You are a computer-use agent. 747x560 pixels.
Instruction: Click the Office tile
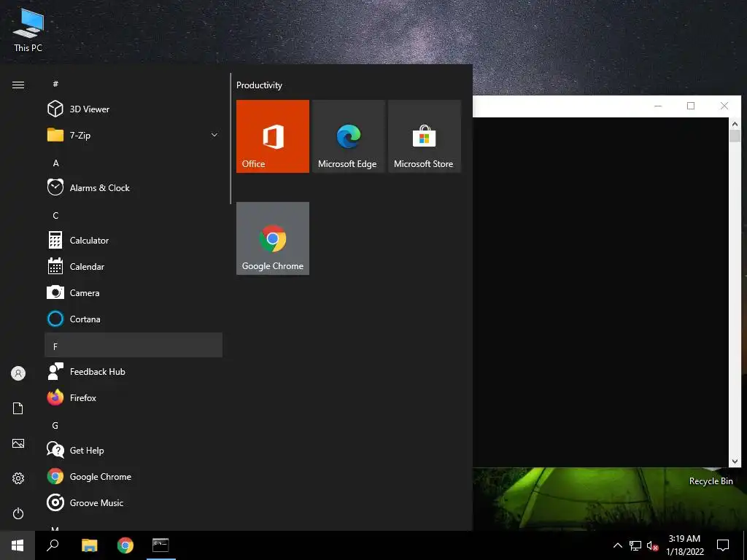[273, 136]
